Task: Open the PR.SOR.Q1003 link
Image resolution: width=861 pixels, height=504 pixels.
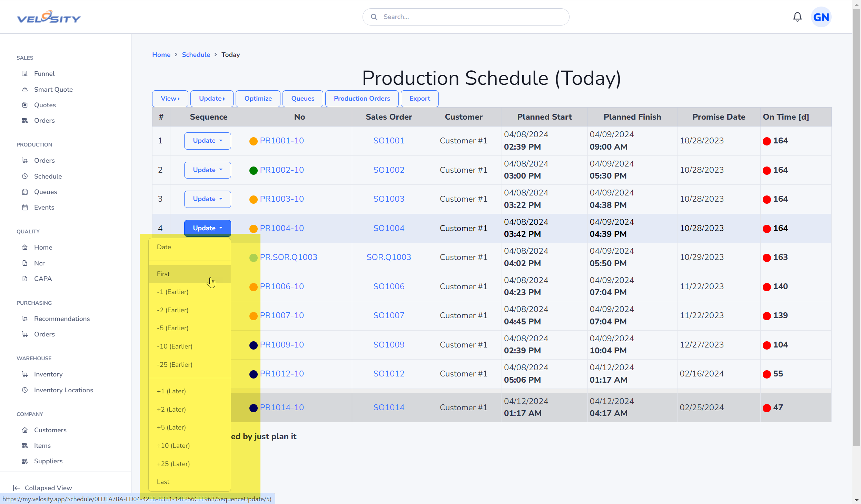Action: click(288, 257)
